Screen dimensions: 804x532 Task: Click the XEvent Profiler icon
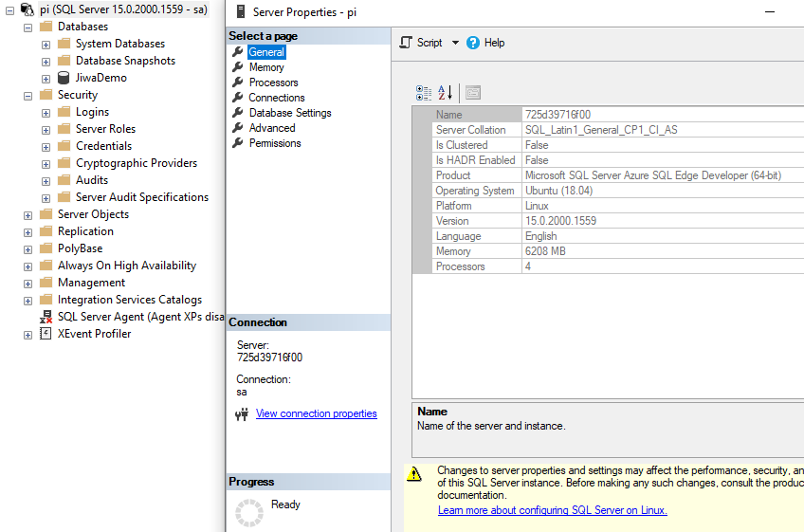click(46, 334)
